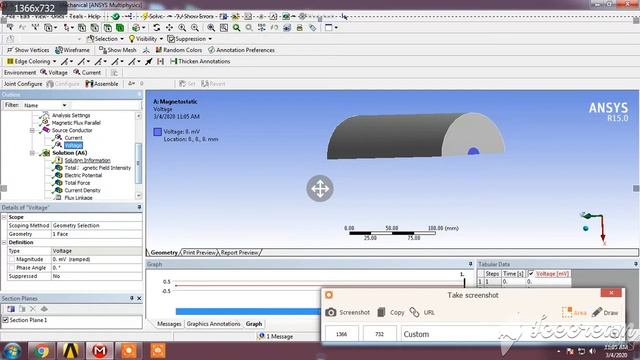640x360 pixels.
Task: Select the highlighted Voltage tree item
Action: (x=73, y=145)
